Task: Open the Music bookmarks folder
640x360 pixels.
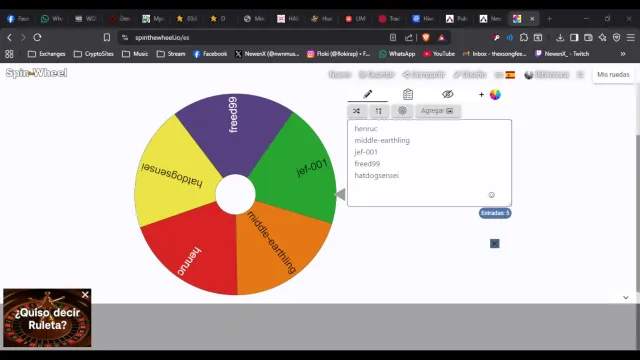Action: tap(135, 54)
